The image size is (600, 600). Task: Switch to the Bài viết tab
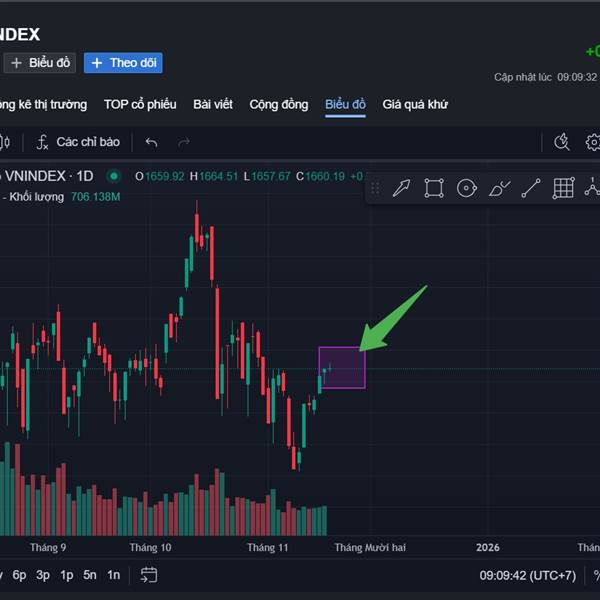pos(213,104)
